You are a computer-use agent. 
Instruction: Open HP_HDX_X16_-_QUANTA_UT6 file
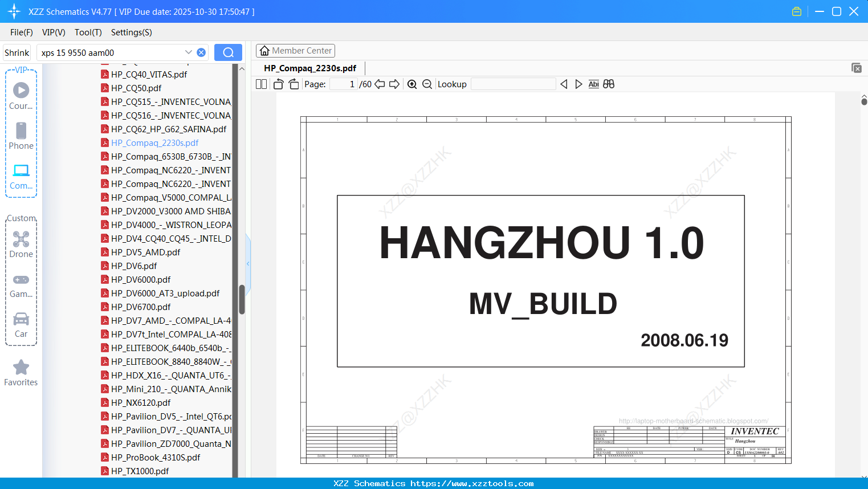[166, 375]
